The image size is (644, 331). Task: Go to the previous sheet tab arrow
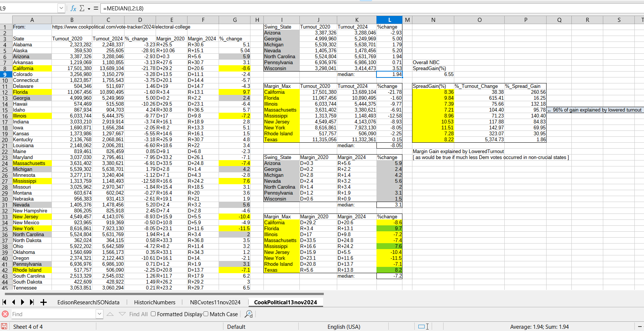point(13,302)
